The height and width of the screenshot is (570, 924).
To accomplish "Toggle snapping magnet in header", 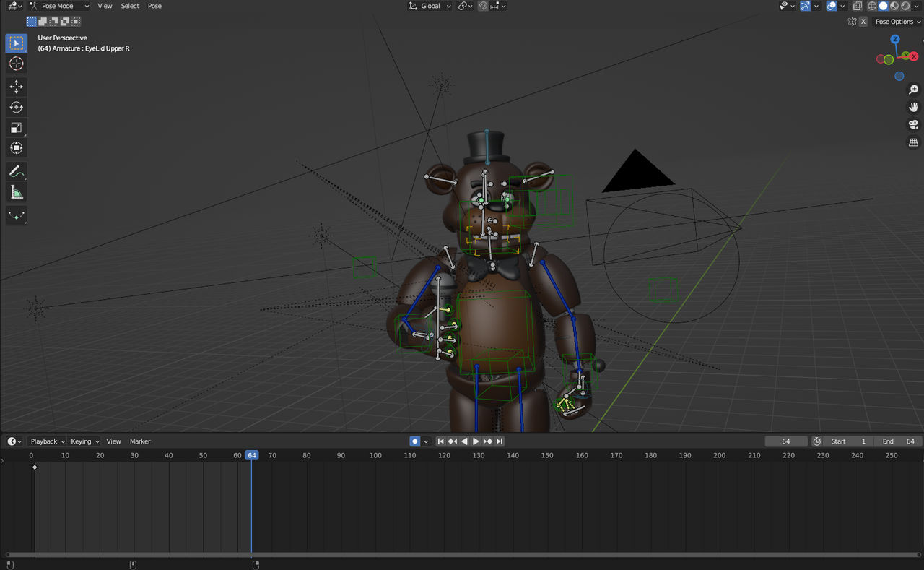I will click(x=483, y=6).
